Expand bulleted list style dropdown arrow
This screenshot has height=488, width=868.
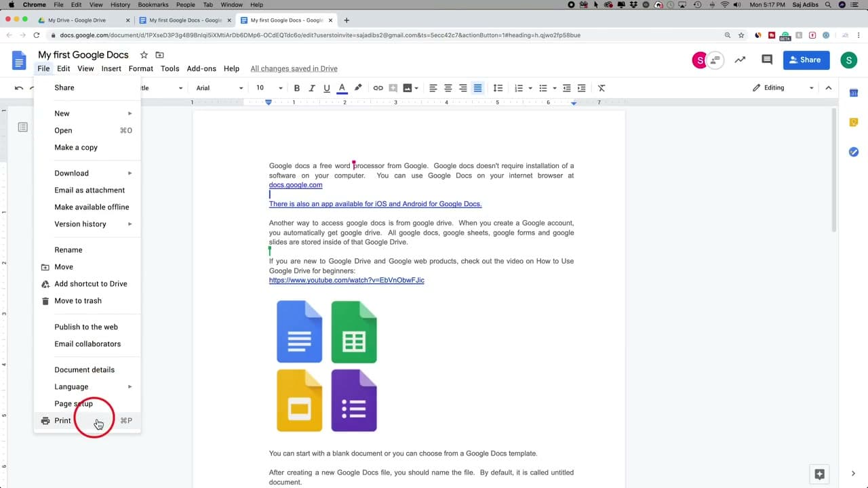point(555,88)
